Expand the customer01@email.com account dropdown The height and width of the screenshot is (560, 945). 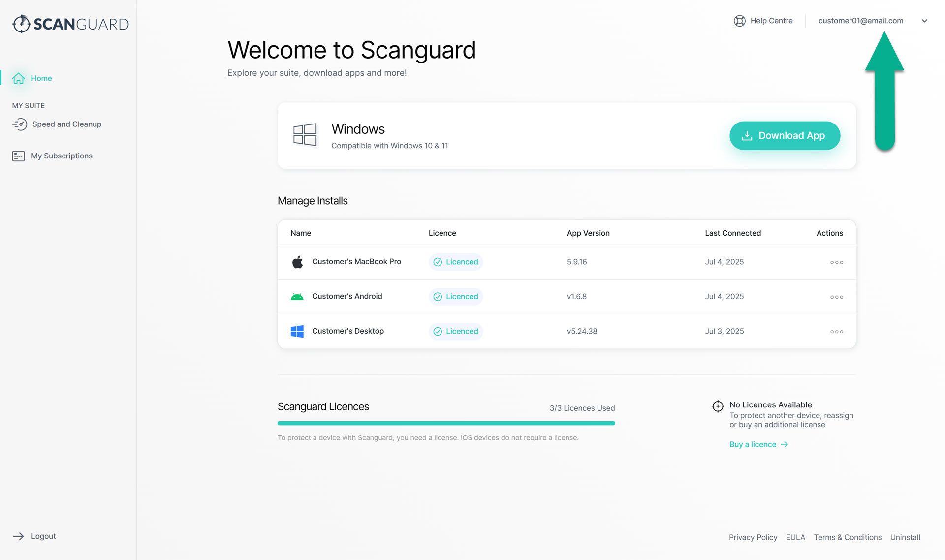[x=924, y=21]
